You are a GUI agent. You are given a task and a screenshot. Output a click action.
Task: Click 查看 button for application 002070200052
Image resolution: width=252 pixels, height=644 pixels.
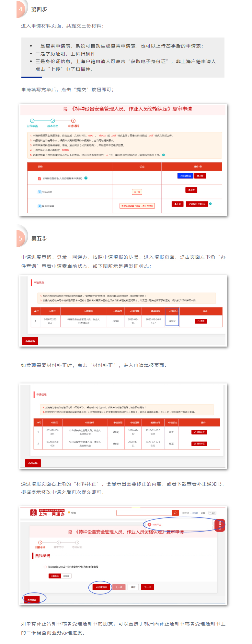click(200, 321)
